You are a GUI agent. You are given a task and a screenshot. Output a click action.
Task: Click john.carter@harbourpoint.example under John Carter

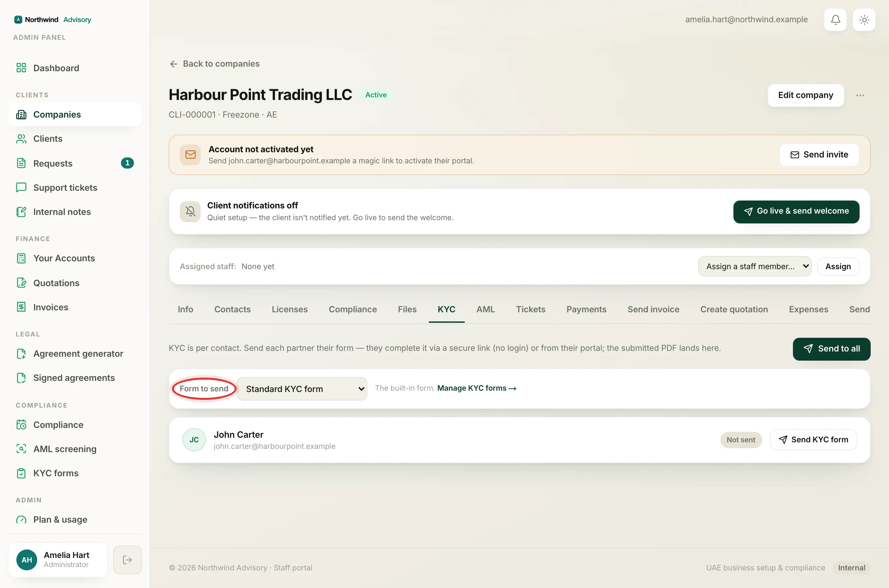click(x=274, y=446)
